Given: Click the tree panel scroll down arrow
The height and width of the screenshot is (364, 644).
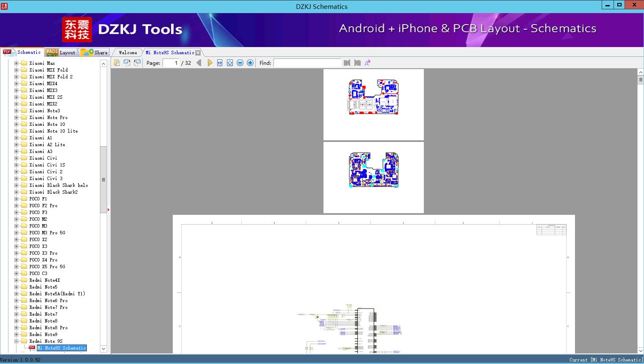Looking at the screenshot, I should click(103, 349).
